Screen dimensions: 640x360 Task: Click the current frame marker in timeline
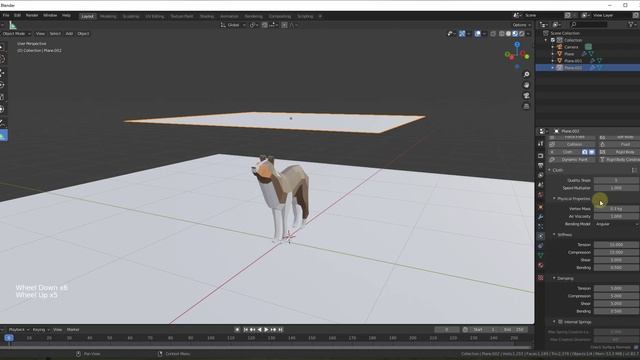tap(9, 338)
